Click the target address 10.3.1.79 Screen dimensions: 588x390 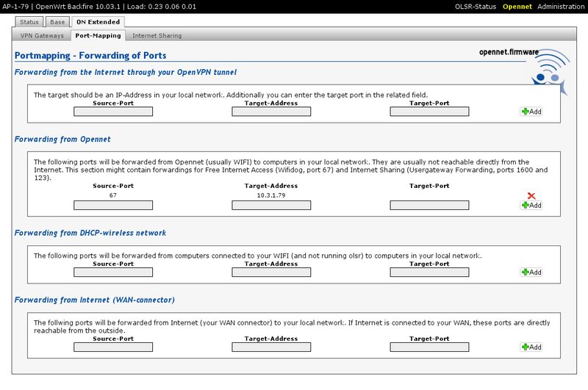(271, 195)
